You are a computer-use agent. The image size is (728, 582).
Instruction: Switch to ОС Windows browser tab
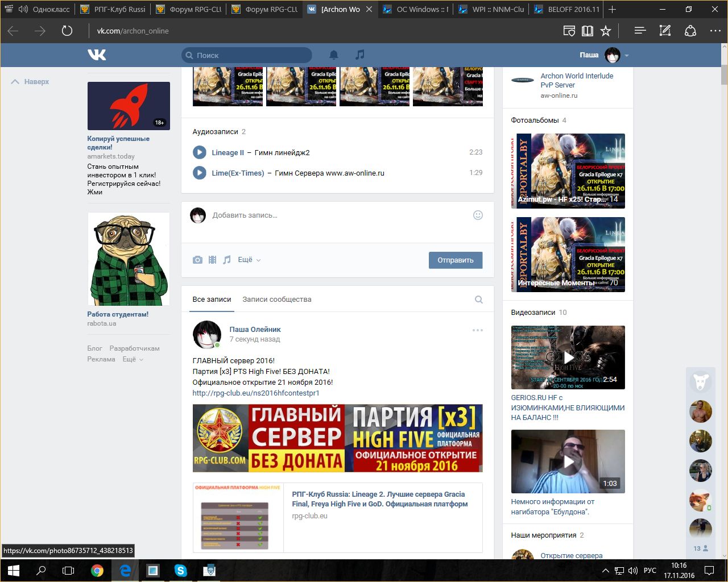pos(415,9)
